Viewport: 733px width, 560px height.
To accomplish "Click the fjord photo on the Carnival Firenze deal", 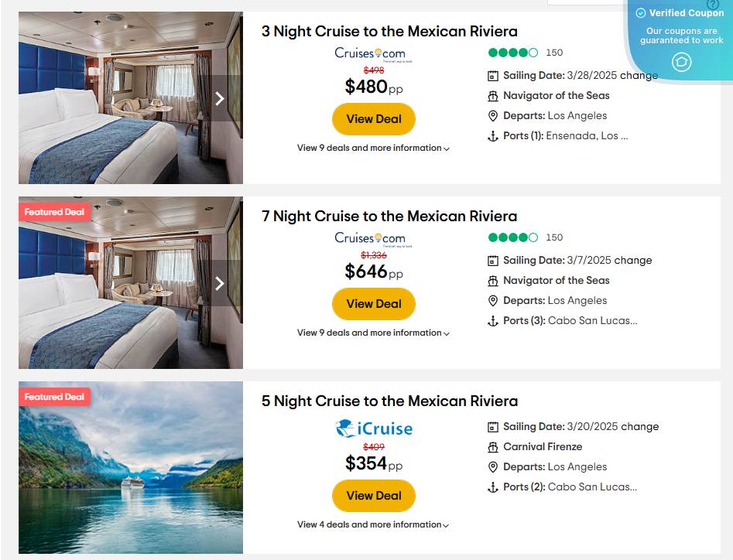I will [129, 467].
